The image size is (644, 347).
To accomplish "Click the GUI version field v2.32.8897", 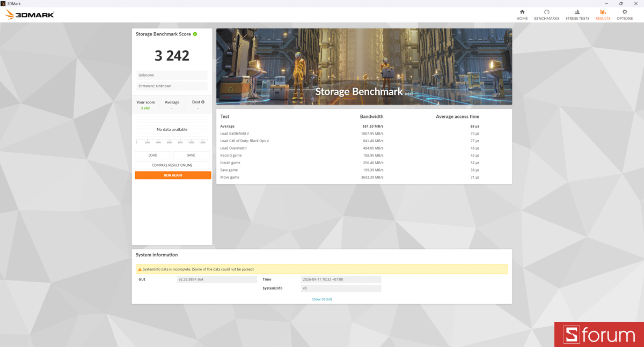I will [x=217, y=279].
